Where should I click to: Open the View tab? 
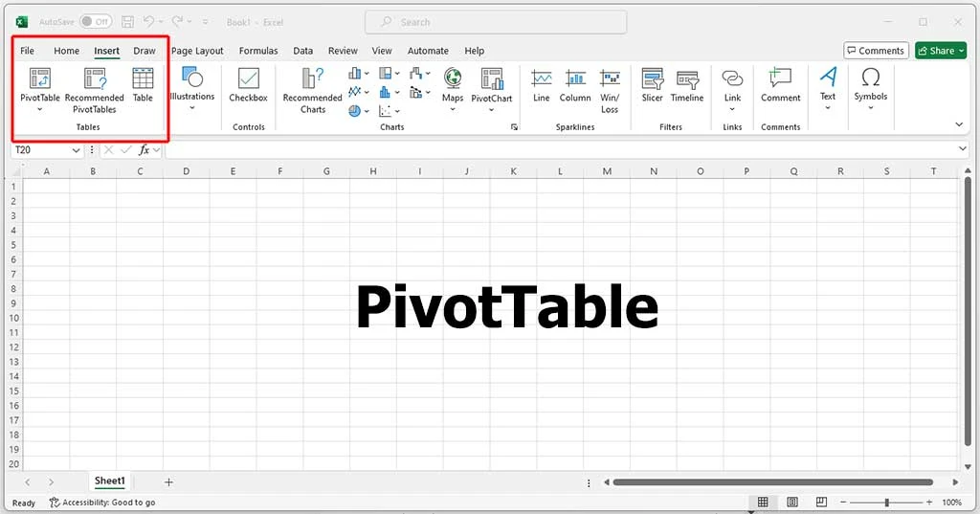pos(382,51)
